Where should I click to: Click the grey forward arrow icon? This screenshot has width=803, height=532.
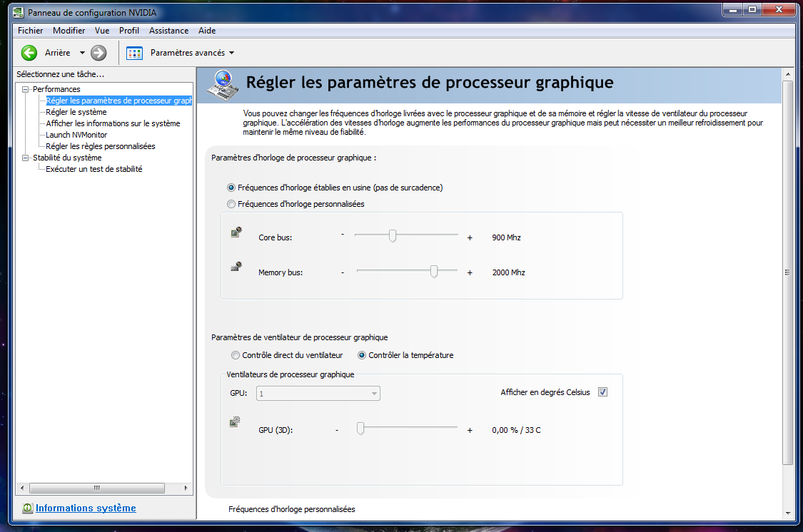99,53
